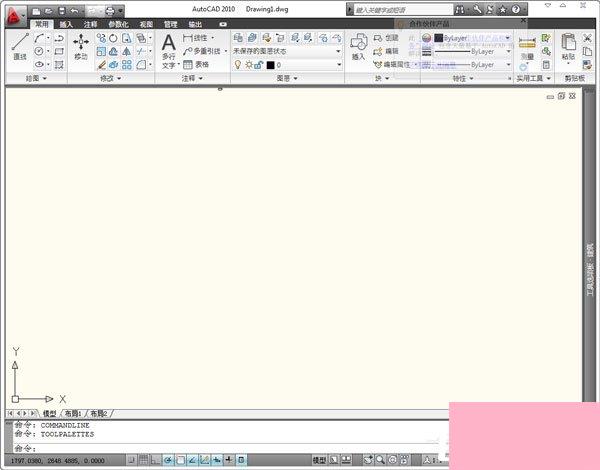The height and width of the screenshot is (470, 600).
Task: Click the Multileader (多重引线) button
Action: pyautogui.click(x=202, y=51)
